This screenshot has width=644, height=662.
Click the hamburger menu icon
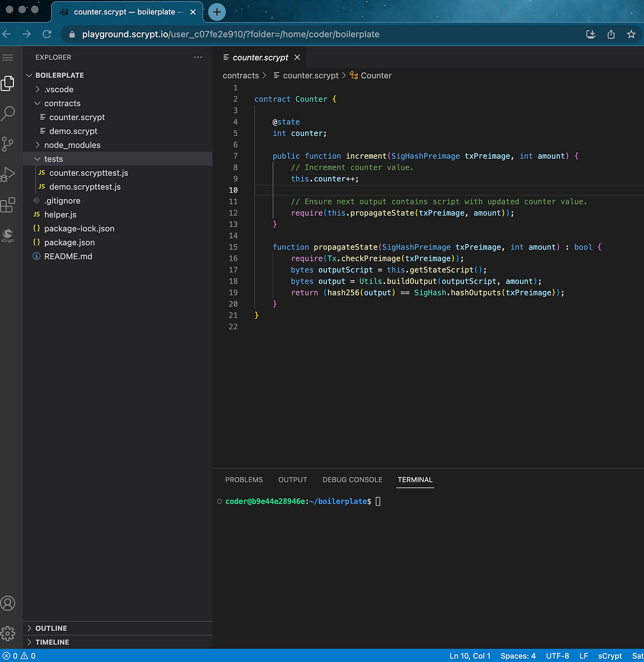point(8,57)
